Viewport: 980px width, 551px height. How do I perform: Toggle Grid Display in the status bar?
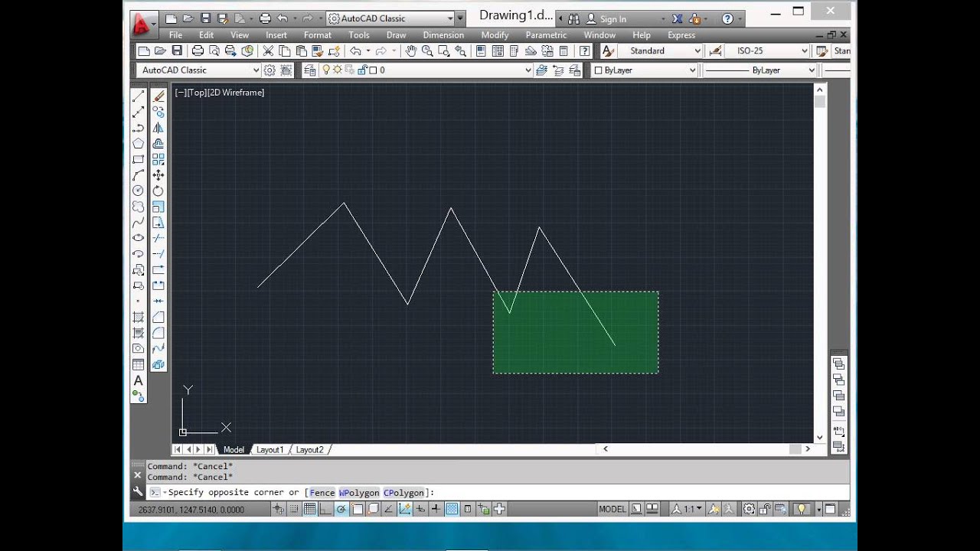pyautogui.click(x=310, y=509)
